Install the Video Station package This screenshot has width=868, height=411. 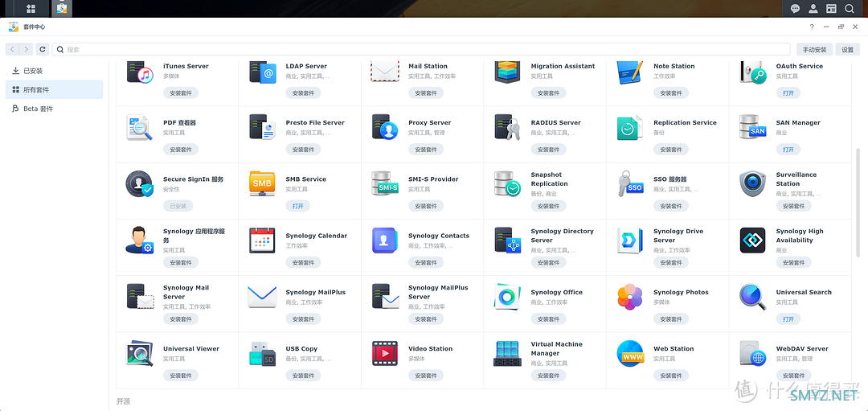[426, 376]
